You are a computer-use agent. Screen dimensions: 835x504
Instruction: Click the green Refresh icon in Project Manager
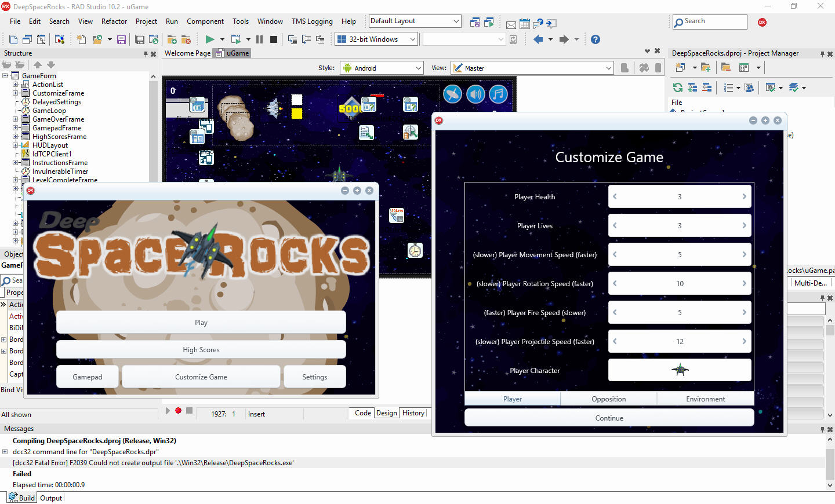point(677,87)
